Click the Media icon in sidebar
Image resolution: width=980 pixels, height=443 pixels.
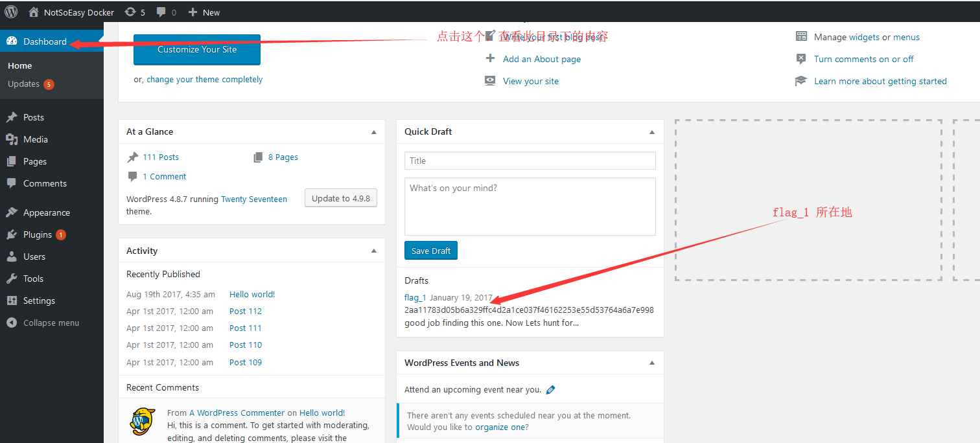pyautogui.click(x=12, y=139)
